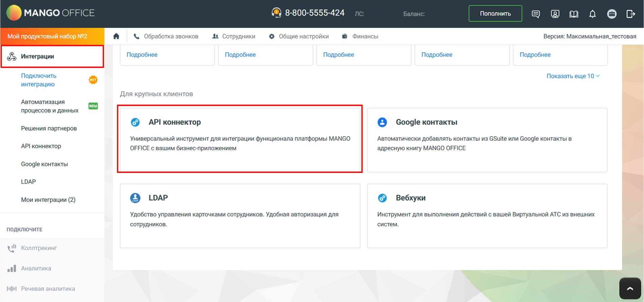Screen dimensions: 644x302
Task: Open the 'API коннектор' integration card
Action: (x=240, y=139)
